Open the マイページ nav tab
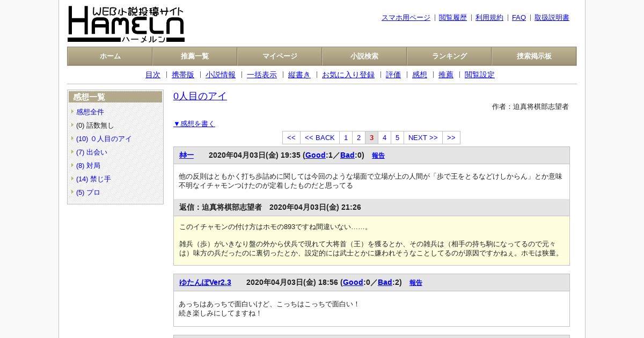644x338 pixels. tap(280, 56)
